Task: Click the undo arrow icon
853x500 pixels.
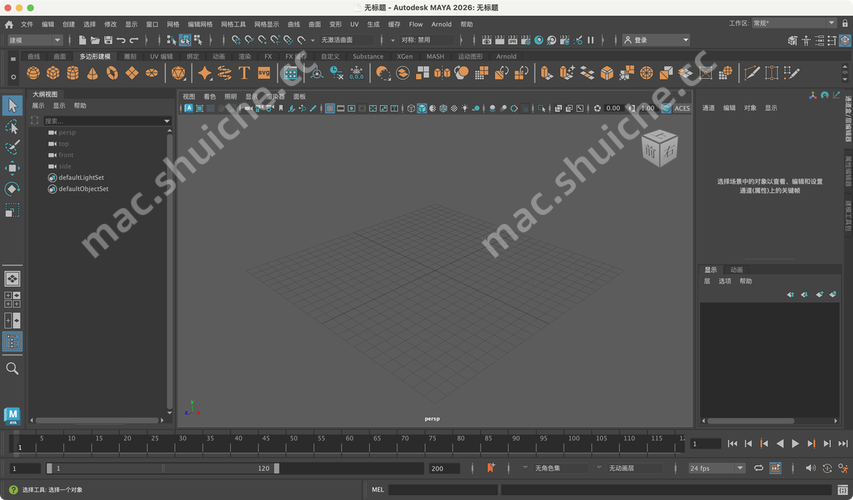Action: pos(121,40)
